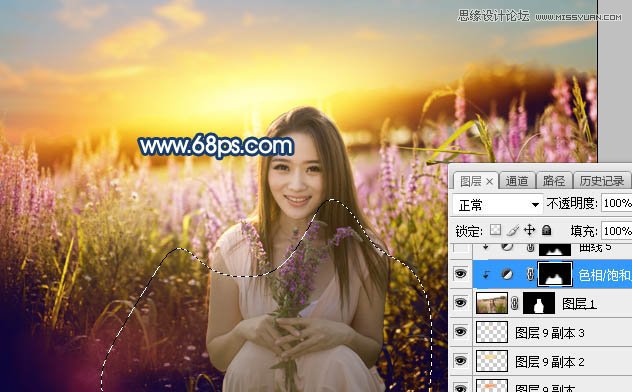
Task: Switch to the 图层 (Layers) tab
Action: 470,181
